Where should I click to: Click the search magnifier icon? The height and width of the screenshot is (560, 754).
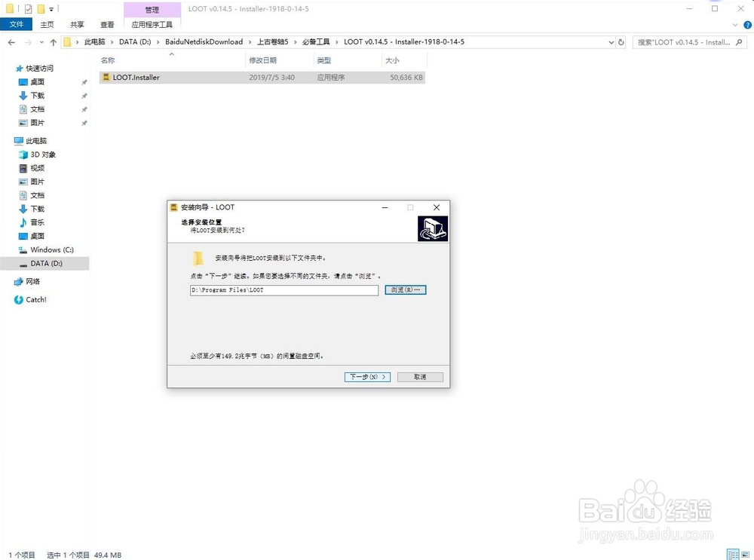(x=739, y=42)
